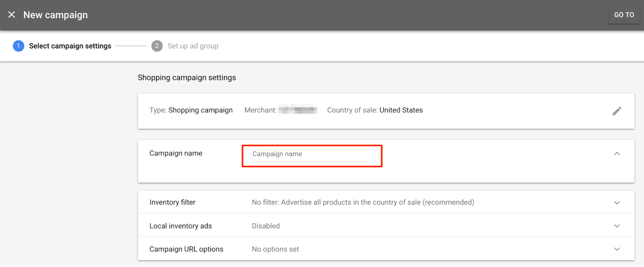644x267 pixels.
Task: Expand the Campaign URL options chevron
Action: tap(616, 249)
